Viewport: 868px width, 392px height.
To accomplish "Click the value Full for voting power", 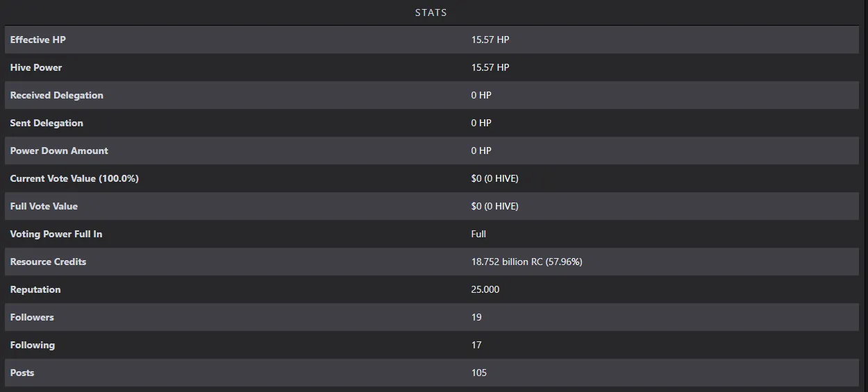I will tap(478, 234).
